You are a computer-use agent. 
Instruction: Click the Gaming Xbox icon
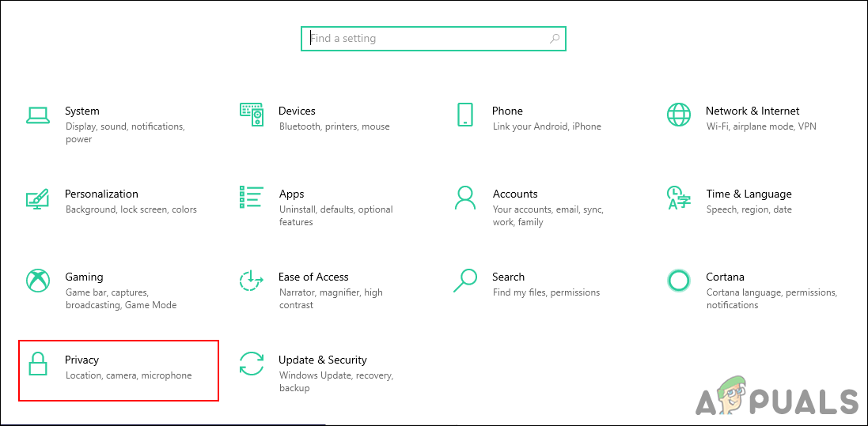(x=38, y=281)
